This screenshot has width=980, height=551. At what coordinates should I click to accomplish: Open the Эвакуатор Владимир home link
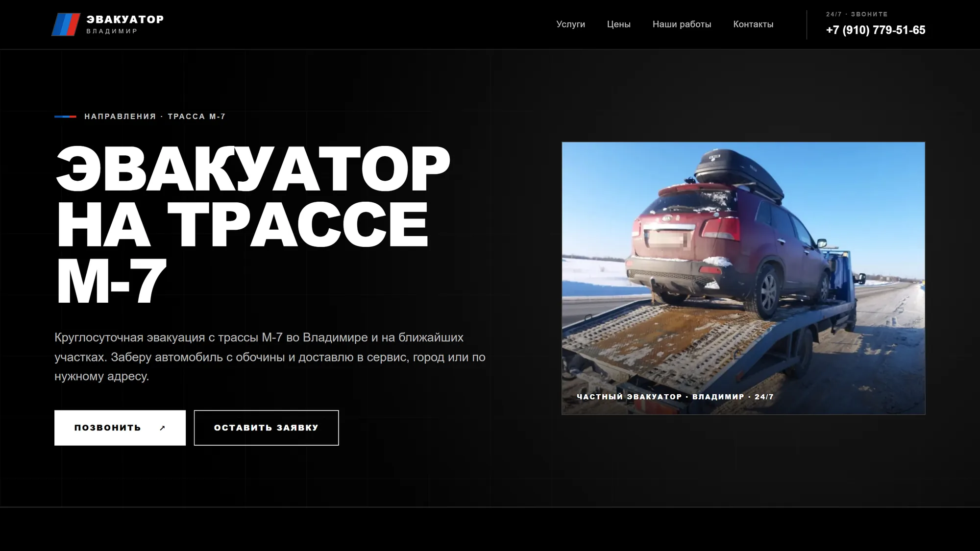(x=108, y=24)
